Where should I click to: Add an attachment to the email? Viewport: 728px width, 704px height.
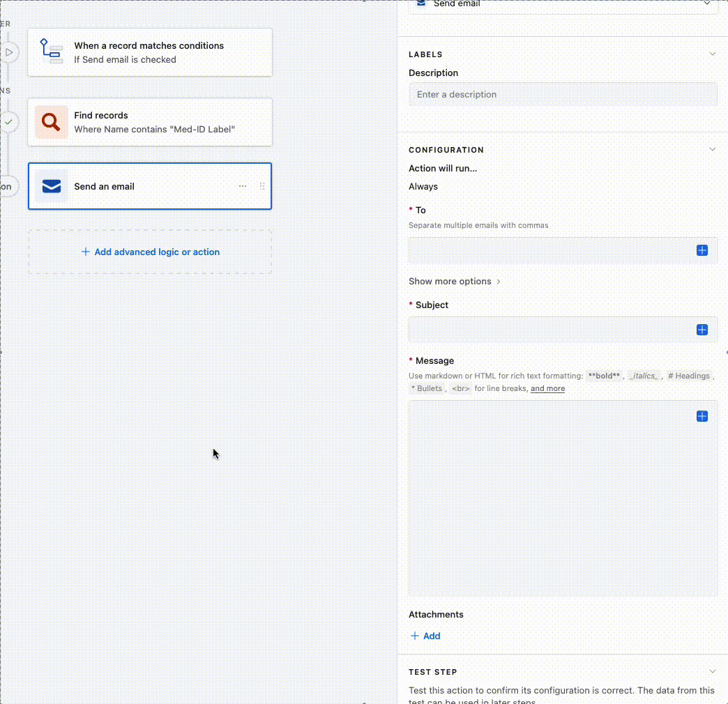425,636
